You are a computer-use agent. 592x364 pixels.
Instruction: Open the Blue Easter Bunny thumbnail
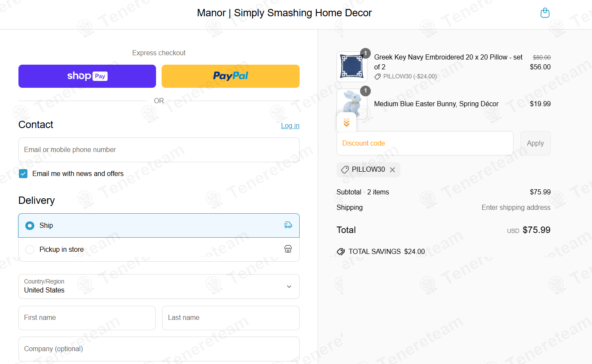352,104
